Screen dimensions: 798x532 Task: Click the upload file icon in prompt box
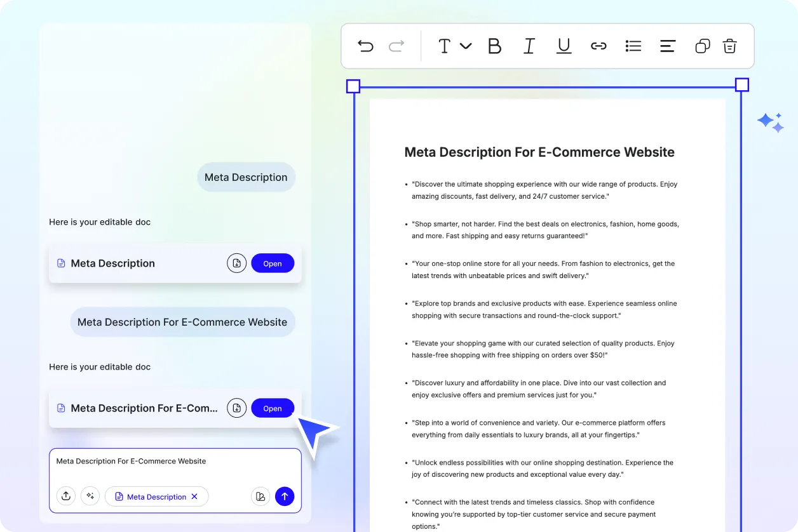click(x=66, y=496)
